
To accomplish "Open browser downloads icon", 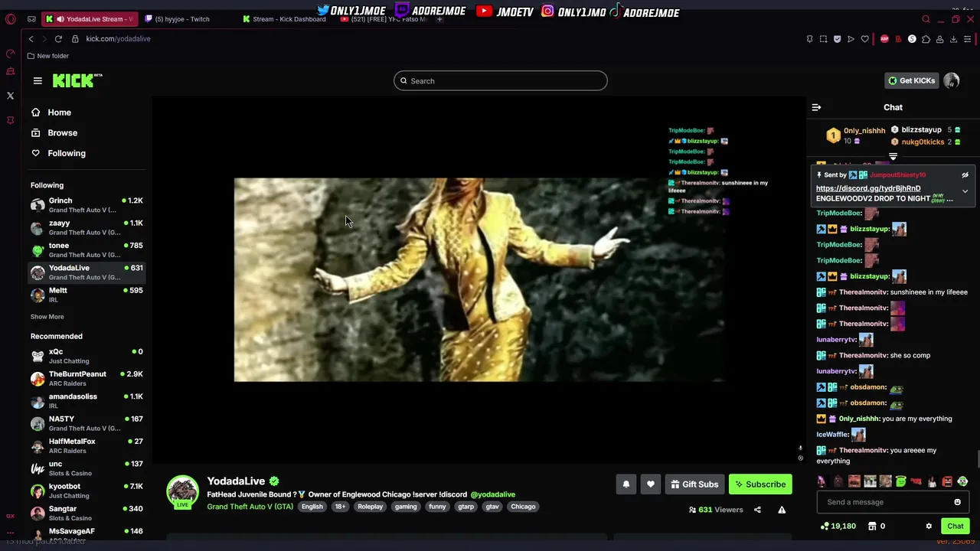I will point(953,39).
